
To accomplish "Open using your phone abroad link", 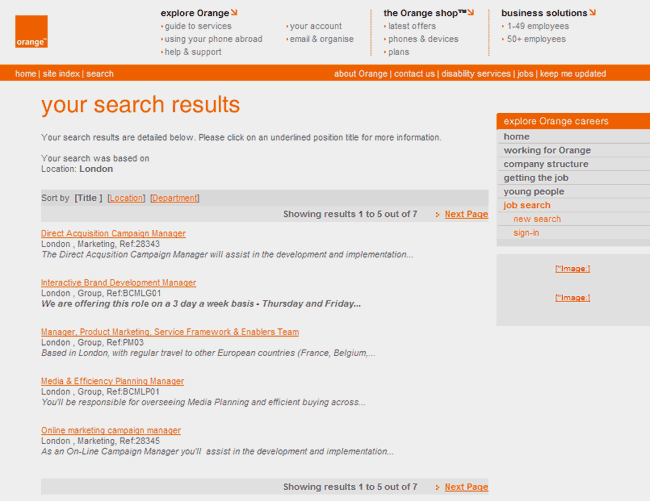I will pos(213,39).
